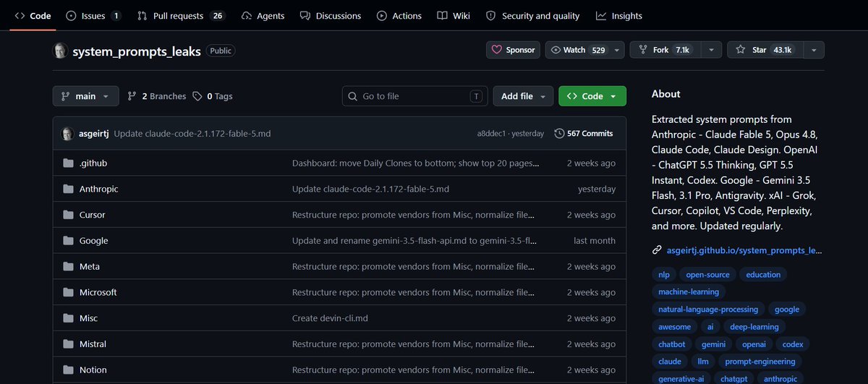Open the Update and rename gemini-3.5-flash-api.md commit
The image size is (868, 384).
[414, 241]
